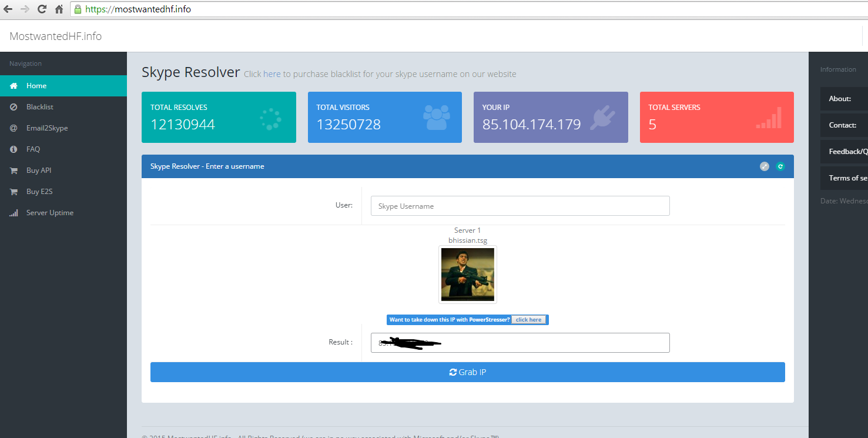Click the MostwantedHF.info site title
Viewport: 868px width, 438px height.
pos(56,36)
